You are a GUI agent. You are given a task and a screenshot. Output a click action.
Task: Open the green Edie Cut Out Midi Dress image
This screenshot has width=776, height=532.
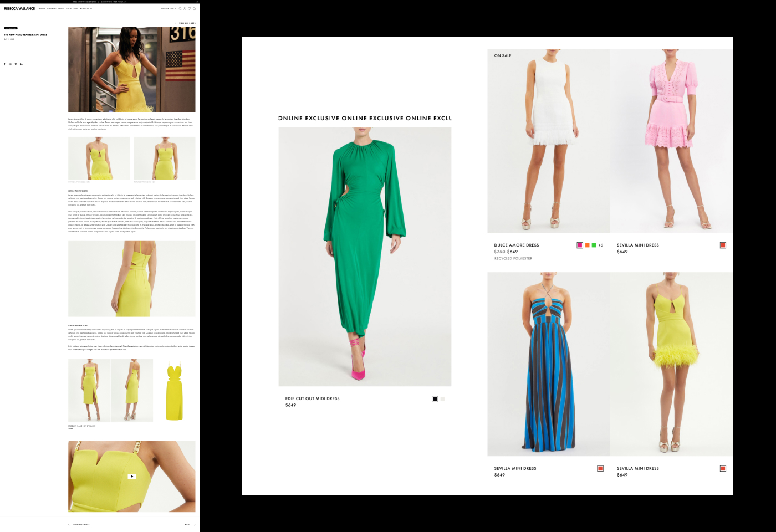365,257
